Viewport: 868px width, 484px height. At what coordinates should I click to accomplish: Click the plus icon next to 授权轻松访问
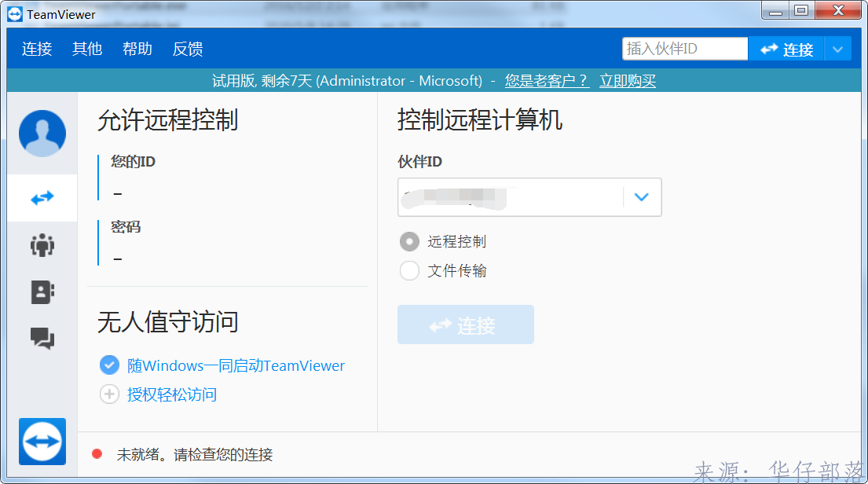click(x=109, y=394)
